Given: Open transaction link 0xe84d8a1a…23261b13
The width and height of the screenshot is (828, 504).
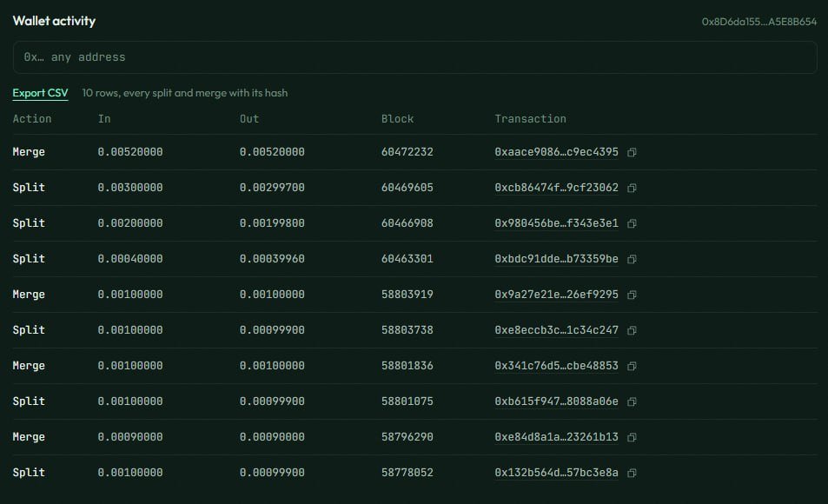Looking at the screenshot, I should pyautogui.click(x=556, y=437).
